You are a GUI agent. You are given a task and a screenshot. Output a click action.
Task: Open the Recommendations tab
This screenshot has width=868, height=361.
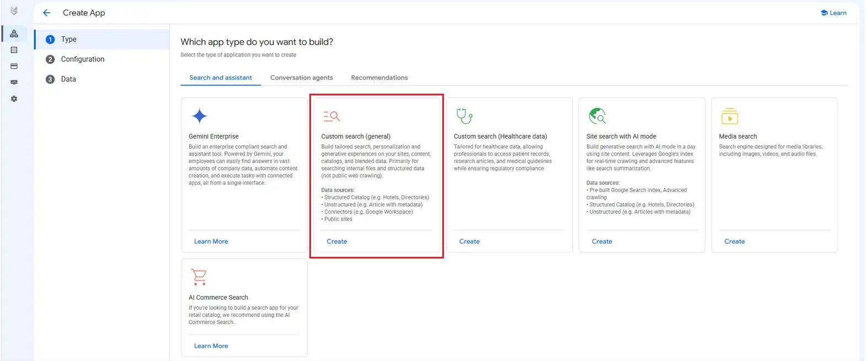(x=379, y=78)
